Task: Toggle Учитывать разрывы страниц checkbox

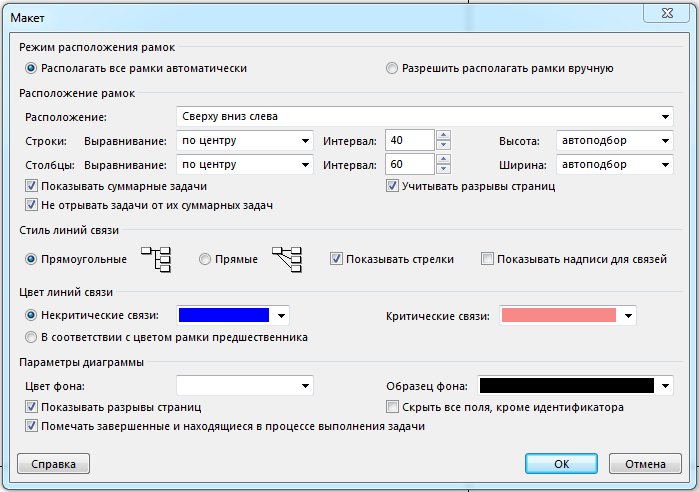Action: tap(392, 186)
